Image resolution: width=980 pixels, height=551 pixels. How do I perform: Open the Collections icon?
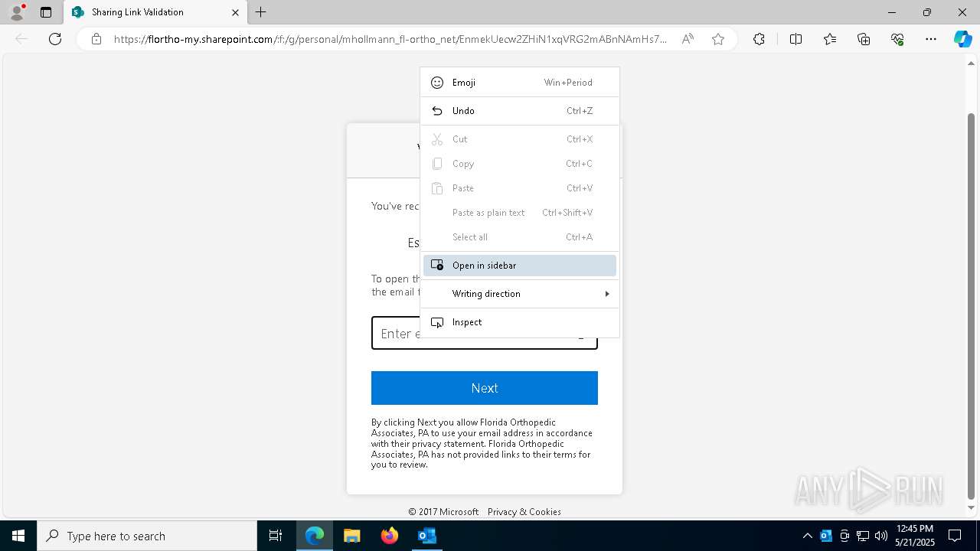click(x=864, y=39)
